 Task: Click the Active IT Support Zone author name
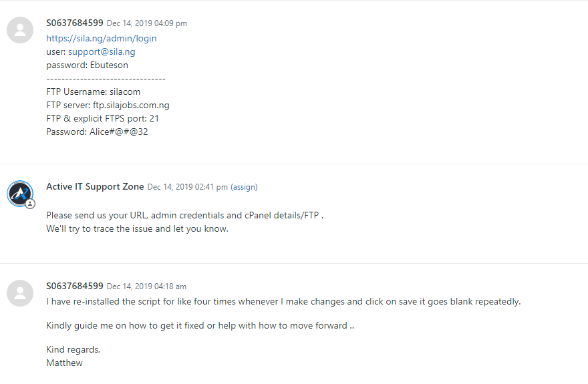tap(95, 186)
